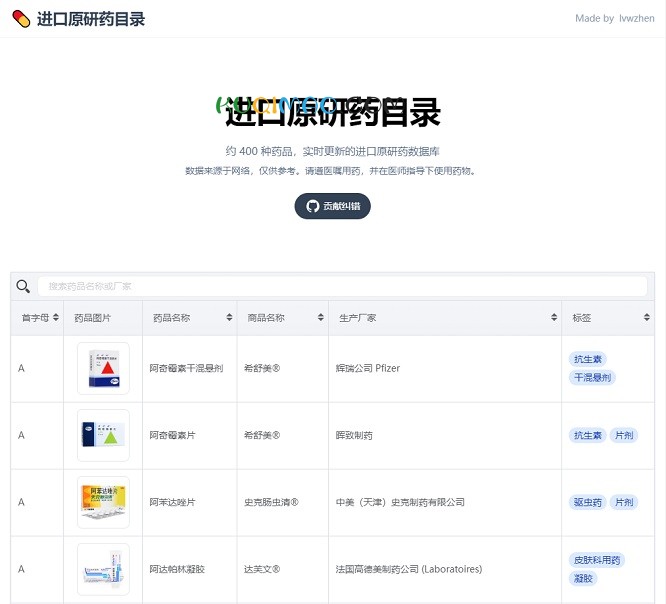
Task: Sort by 药品名称 column arrows
Action: pyautogui.click(x=229, y=317)
